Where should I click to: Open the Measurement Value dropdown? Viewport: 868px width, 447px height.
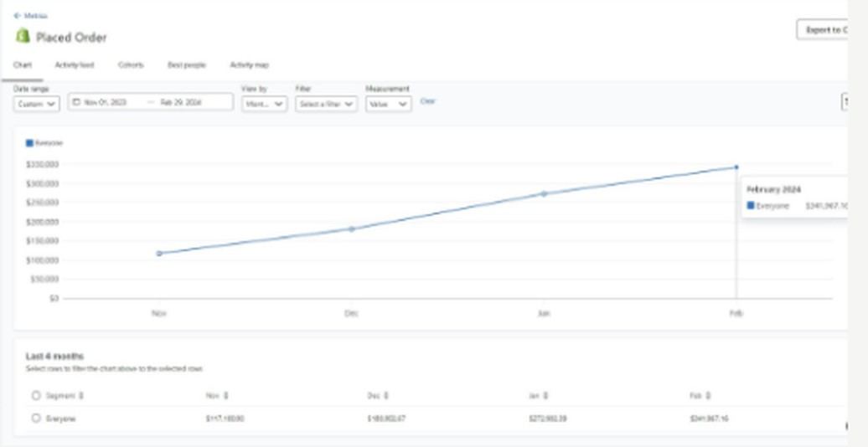point(388,104)
